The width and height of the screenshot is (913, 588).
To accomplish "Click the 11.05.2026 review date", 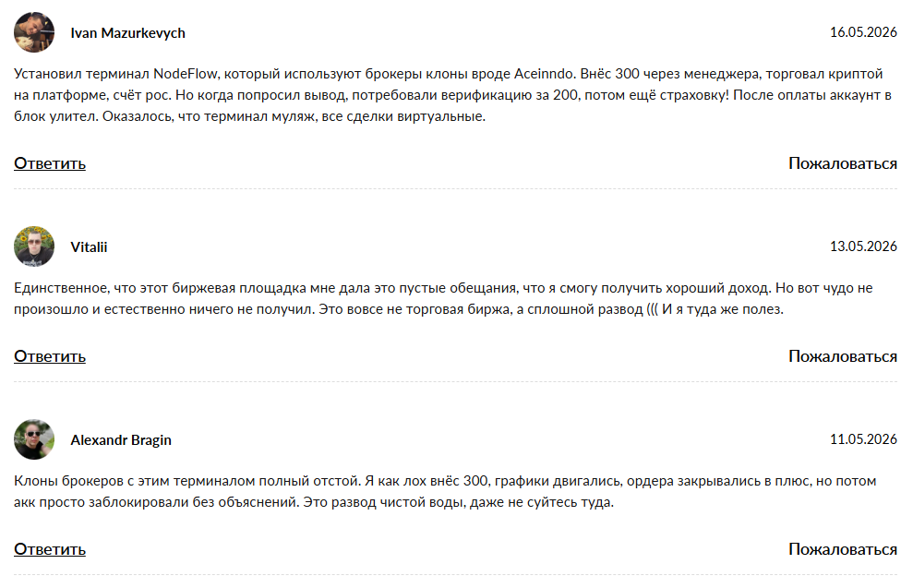I will pos(863,439).
